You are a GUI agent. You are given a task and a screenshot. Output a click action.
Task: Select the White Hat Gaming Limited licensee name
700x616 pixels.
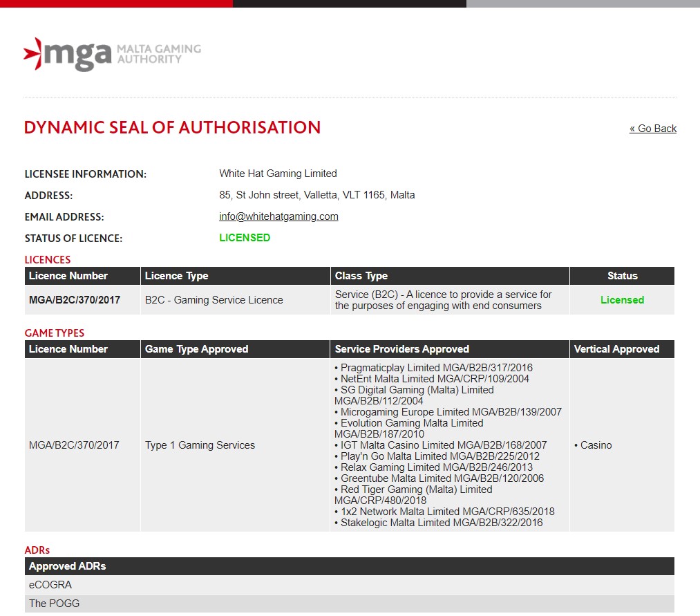point(278,174)
